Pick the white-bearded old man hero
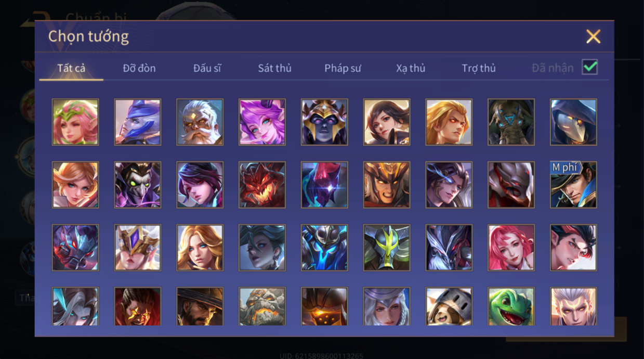Screen dimensions: 644x359 tap(200, 122)
